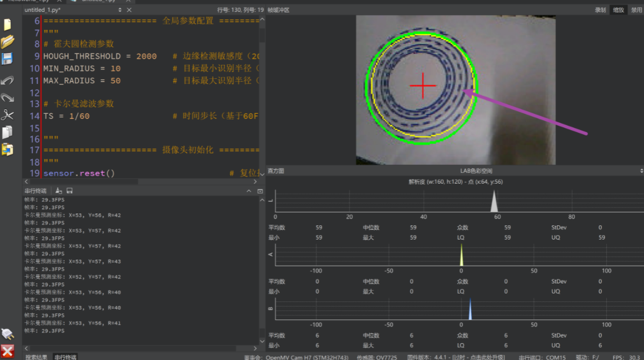Click the 缩放 zoom button
The image size is (644, 360).
click(619, 10)
